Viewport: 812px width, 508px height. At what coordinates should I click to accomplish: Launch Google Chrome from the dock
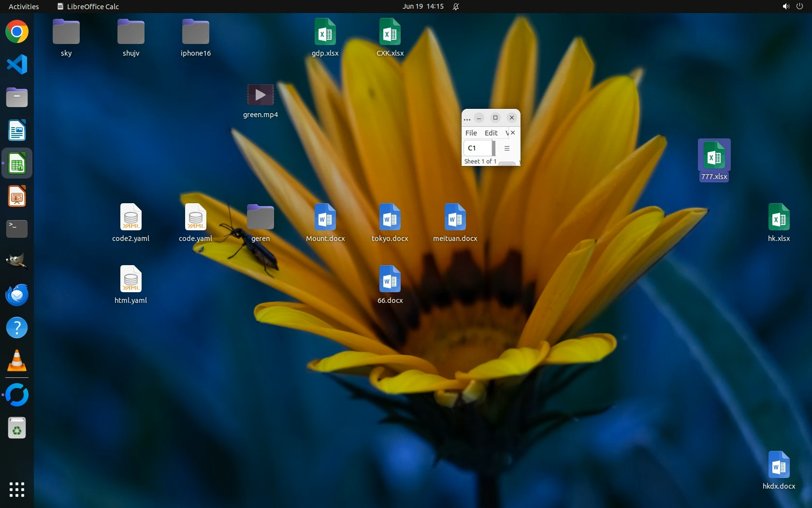coord(17,32)
